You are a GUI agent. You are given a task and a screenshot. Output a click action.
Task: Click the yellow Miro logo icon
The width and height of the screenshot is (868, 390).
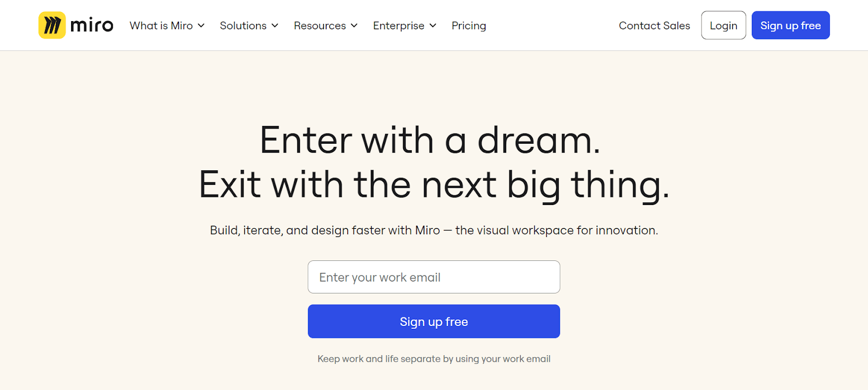tap(52, 25)
